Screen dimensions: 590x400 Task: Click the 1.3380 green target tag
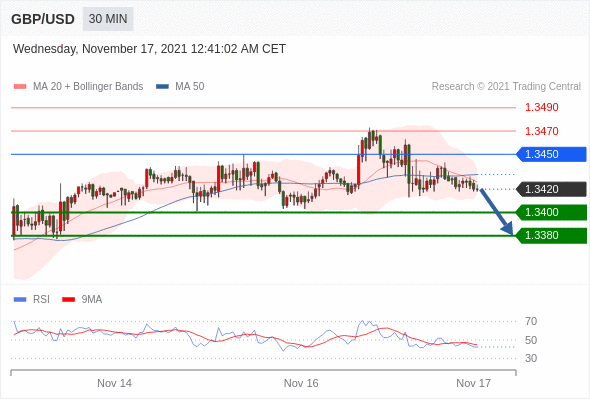[x=551, y=236]
